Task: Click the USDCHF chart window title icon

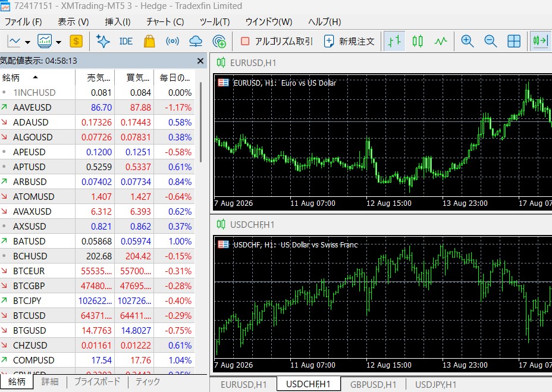Action: click(x=221, y=224)
